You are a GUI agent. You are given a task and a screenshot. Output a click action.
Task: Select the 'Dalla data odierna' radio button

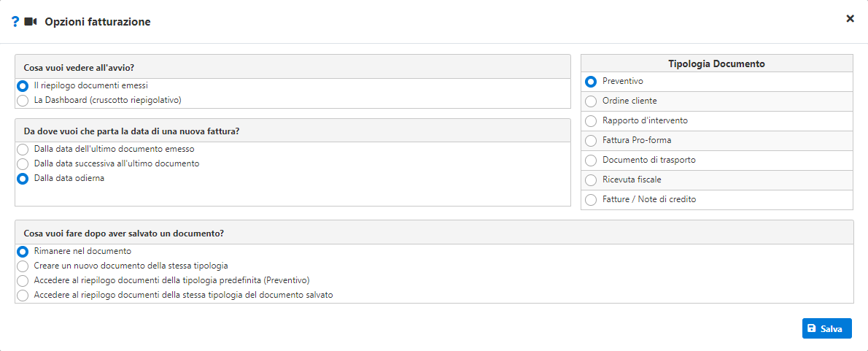[23, 179]
